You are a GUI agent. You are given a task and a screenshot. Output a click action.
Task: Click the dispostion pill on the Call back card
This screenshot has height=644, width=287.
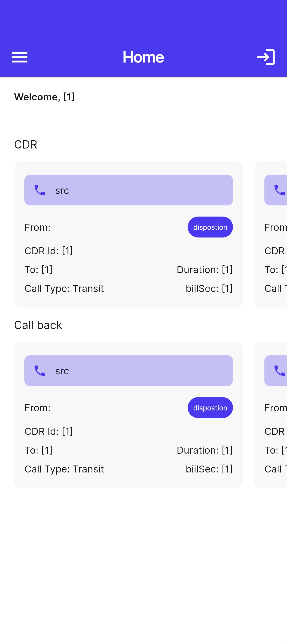point(210,407)
